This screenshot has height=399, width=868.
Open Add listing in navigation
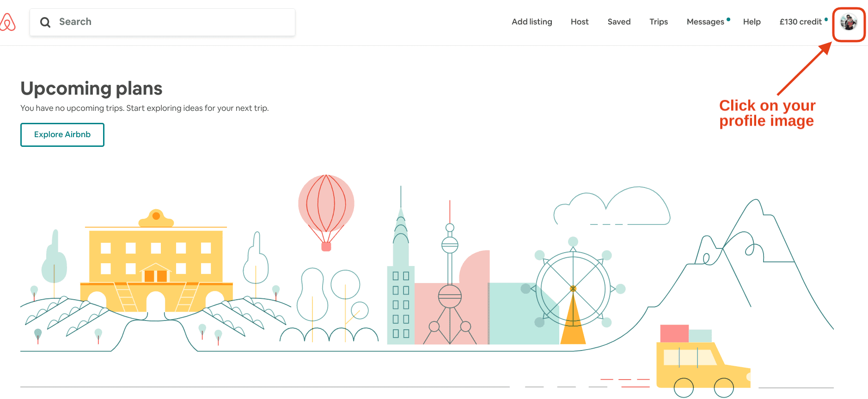532,22
